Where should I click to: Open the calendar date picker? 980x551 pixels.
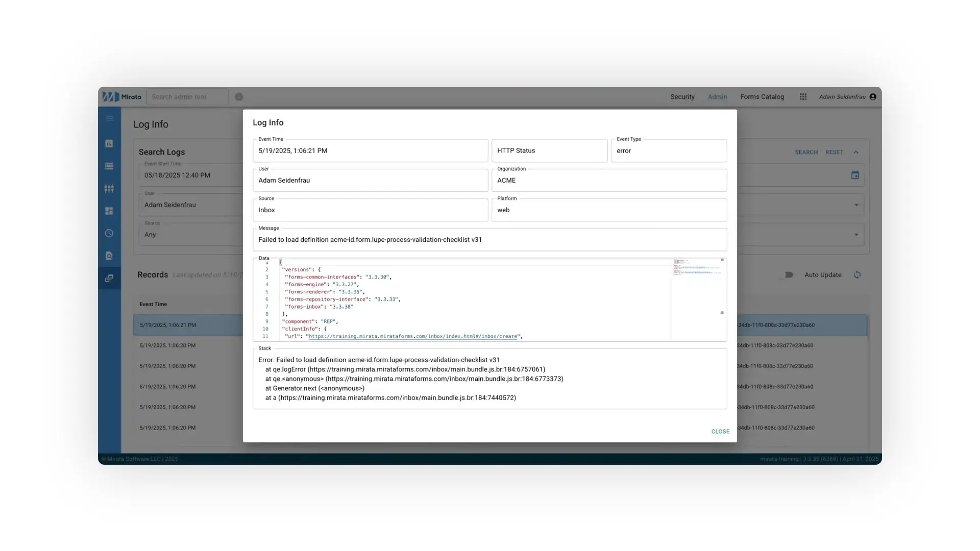tap(855, 175)
